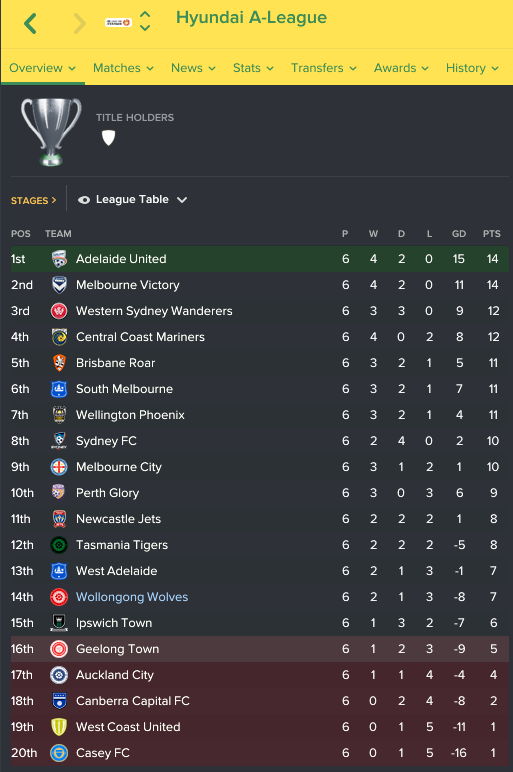Image resolution: width=513 pixels, height=772 pixels.
Task: Click the silver trophy image
Action: coord(51,132)
